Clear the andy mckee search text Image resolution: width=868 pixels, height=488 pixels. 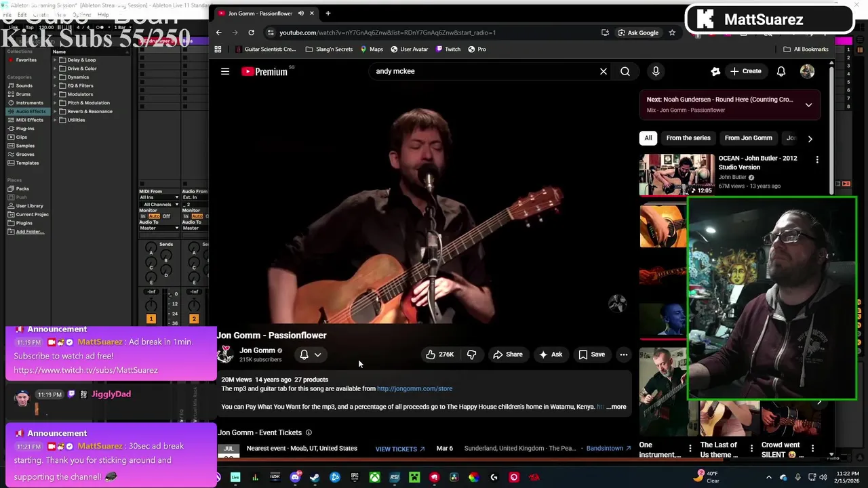click(603, 71)
